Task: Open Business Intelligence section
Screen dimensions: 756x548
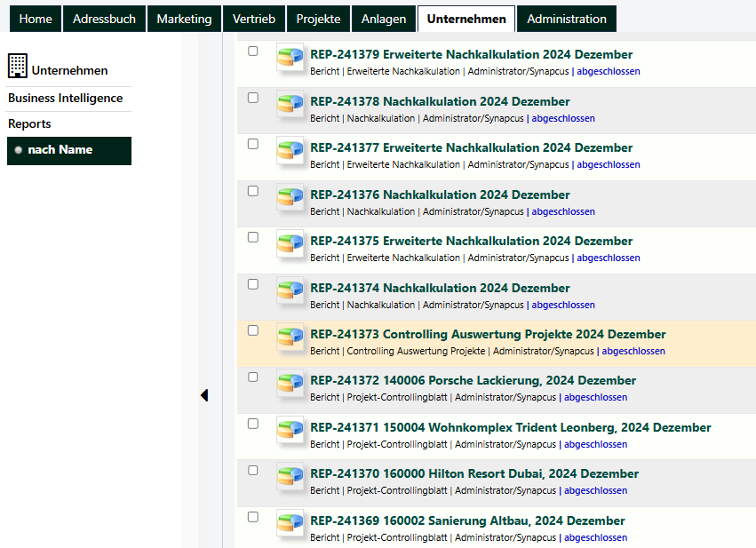Action: coord(66,99)
